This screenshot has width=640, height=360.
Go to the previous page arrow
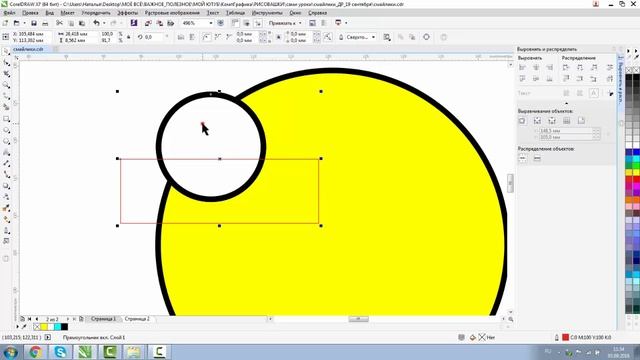[x=37, y=319]
